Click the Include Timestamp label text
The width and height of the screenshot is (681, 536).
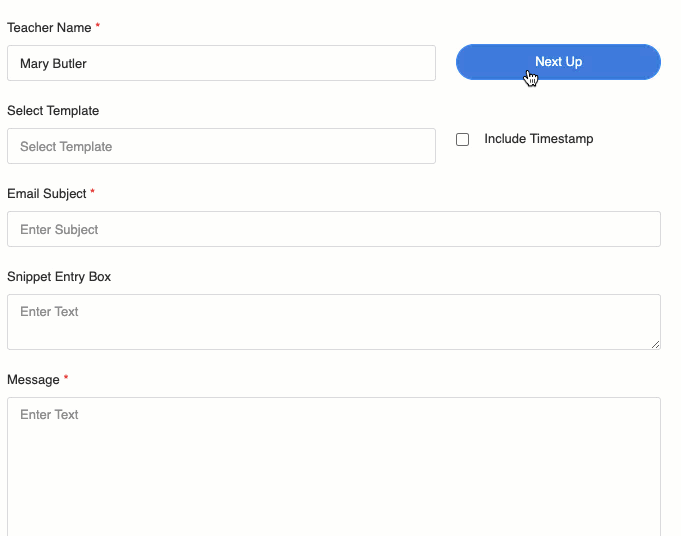[x=539, y=139]
